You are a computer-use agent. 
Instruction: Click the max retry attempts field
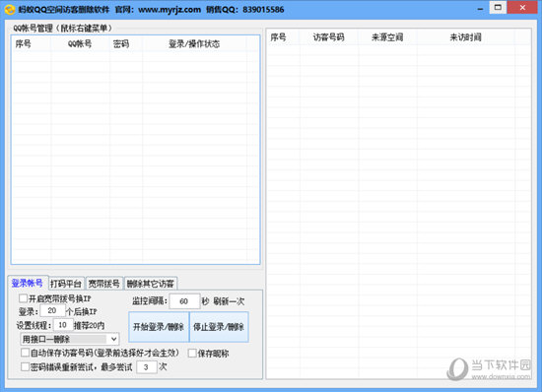point(147,366)
